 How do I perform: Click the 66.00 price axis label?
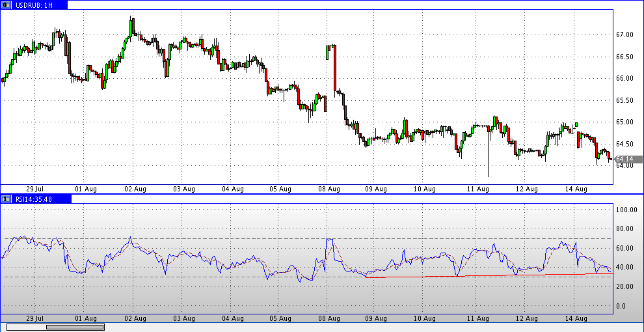pyautogui.click(x=624, y=78)
